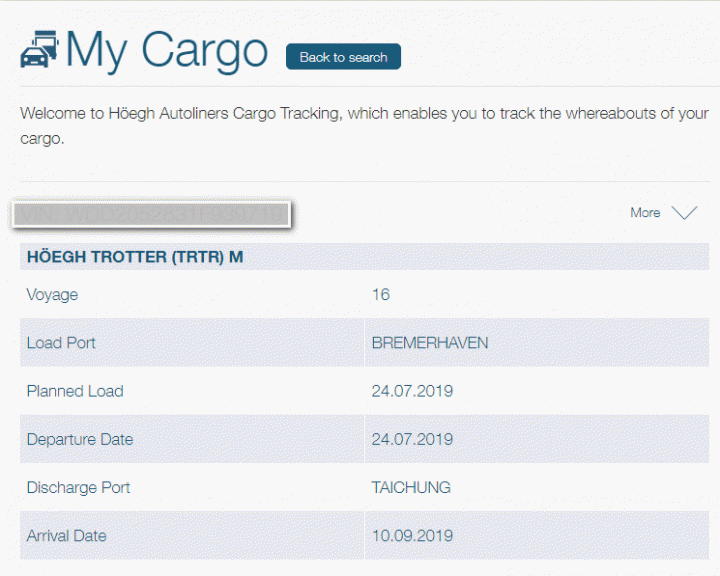Click the HÖEGH TROTTER (TRTR) M vessel header
The width and height of the screenshot is (720, 576).
point(135,257)
